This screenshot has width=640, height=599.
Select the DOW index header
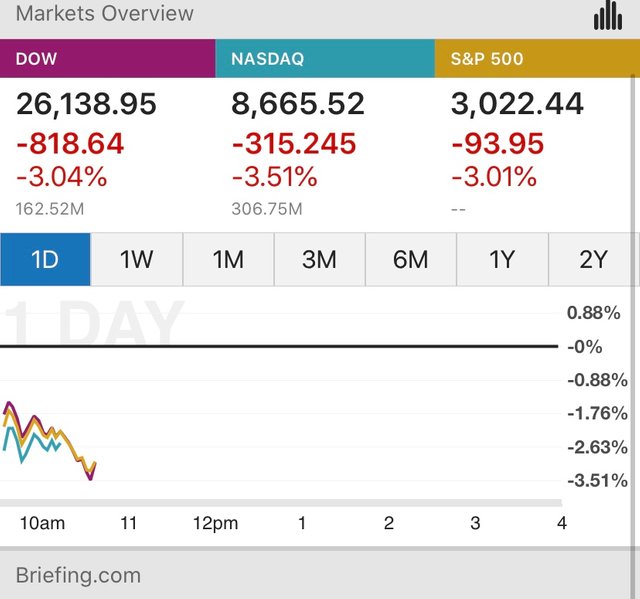(x=107, y=59)
